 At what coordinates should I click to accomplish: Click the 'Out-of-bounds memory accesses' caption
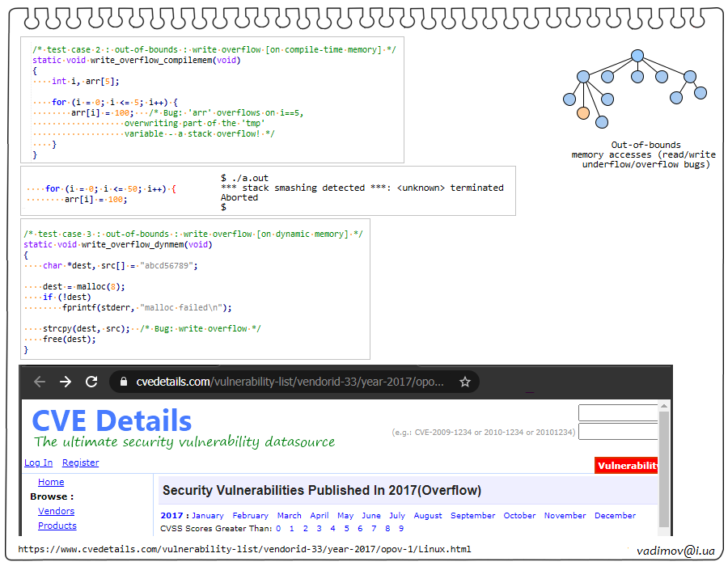click(645, 154)
